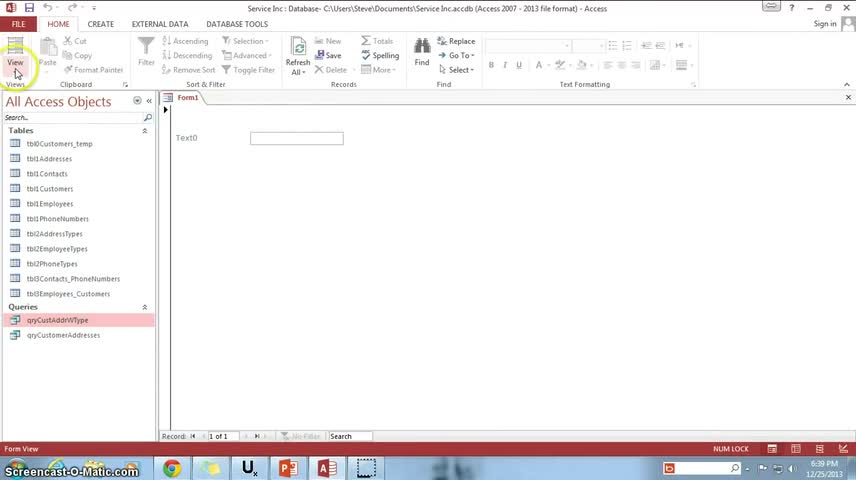The width and height of the screenshot is (856, 480).
Task: Switch to the HOME tab
Action: tap(58, 24)
